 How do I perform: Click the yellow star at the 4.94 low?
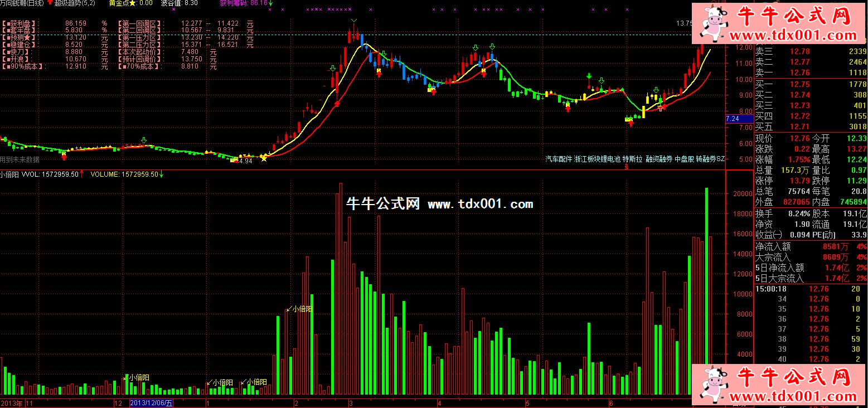pyautogui.click(x=264, y=158)
